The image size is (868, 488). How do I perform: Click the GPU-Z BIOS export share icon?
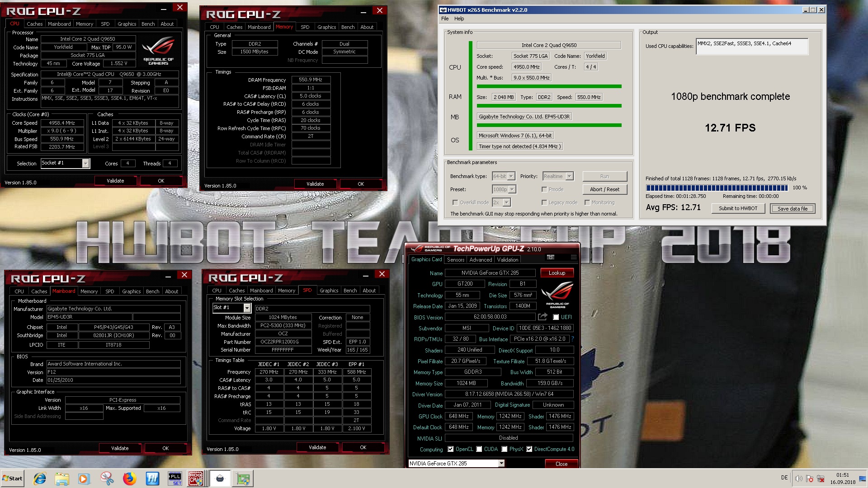click(x=542, y=317)
